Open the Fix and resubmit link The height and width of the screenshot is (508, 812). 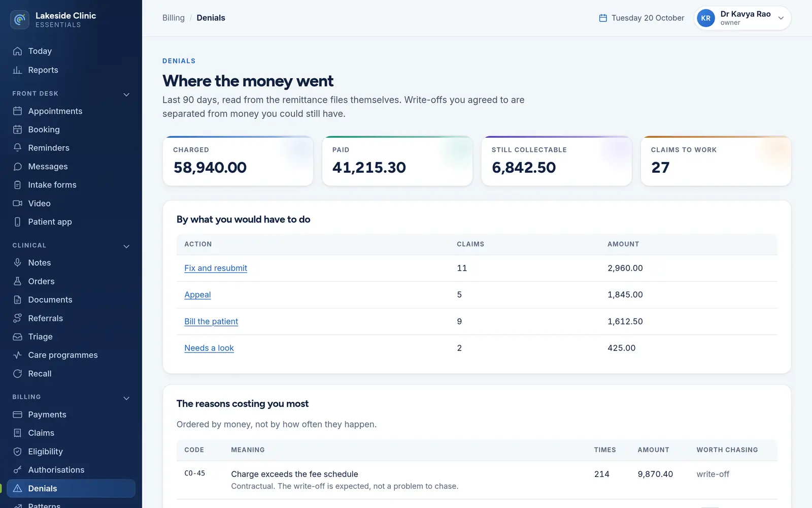click(216, 268)
